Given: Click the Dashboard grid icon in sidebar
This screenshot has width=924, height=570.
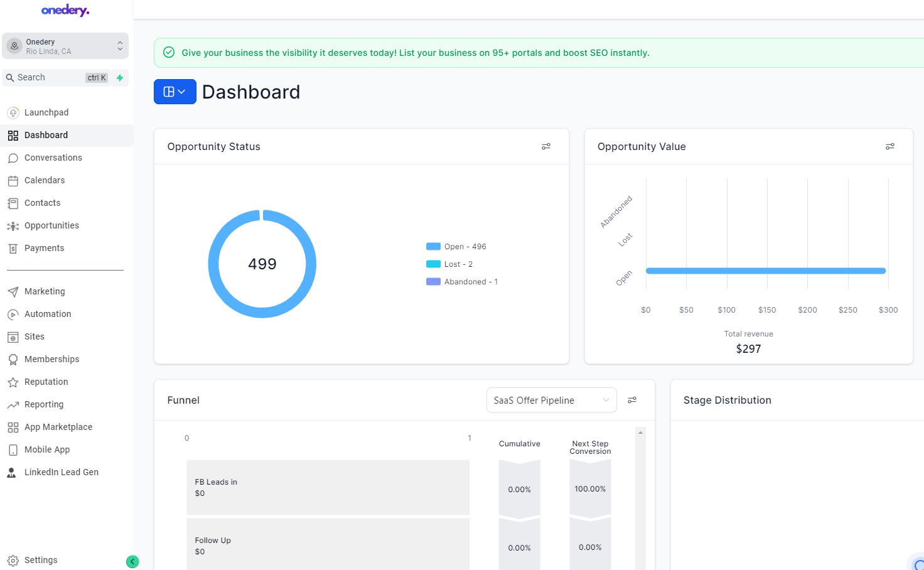Looking at the screenshot, I should pos(13,136).
